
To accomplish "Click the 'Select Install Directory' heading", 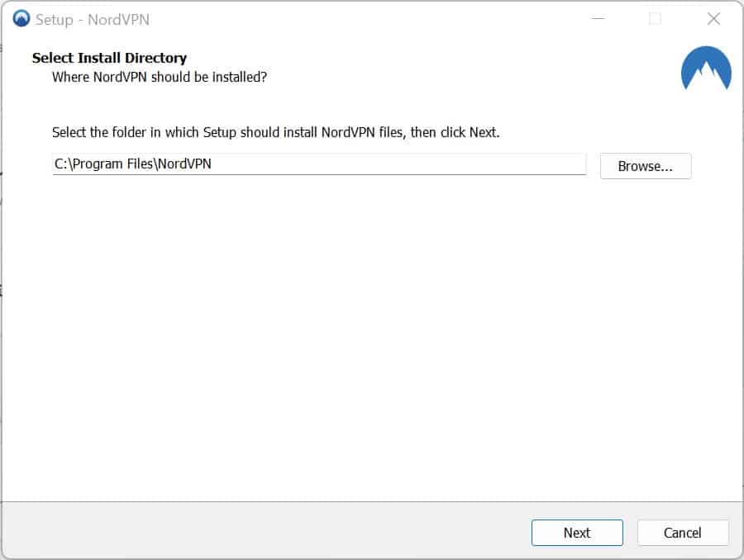I will click(x=109, y=58).
